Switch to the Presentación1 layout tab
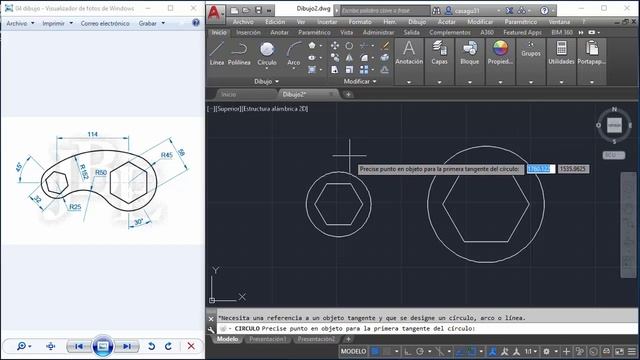640x360 pixels. pos(268,339)
